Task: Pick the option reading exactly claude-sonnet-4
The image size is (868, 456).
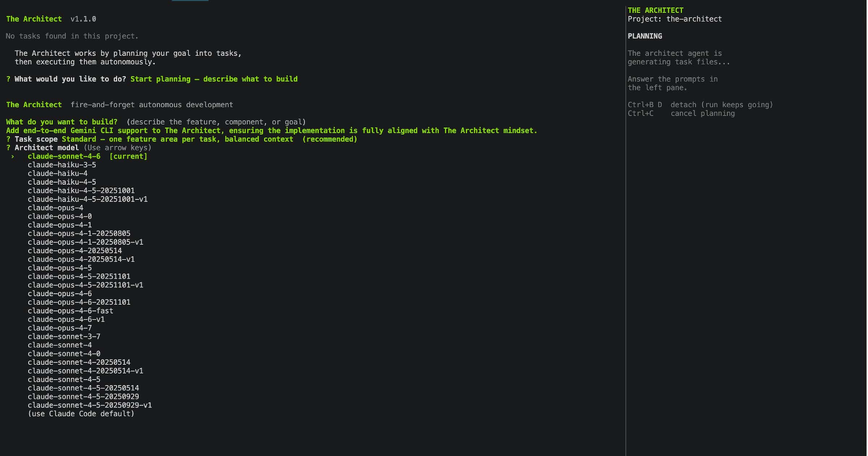Action: click(x=60, y=345)
